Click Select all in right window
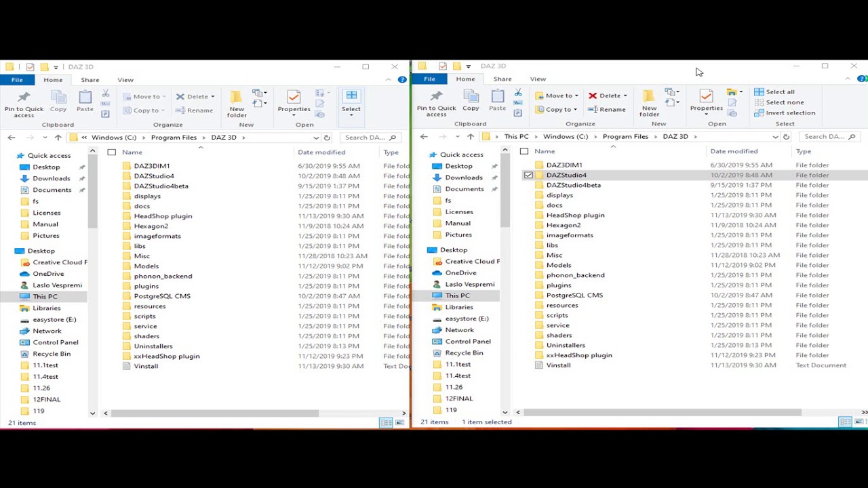Screen dimensions: 868x488 774,92
